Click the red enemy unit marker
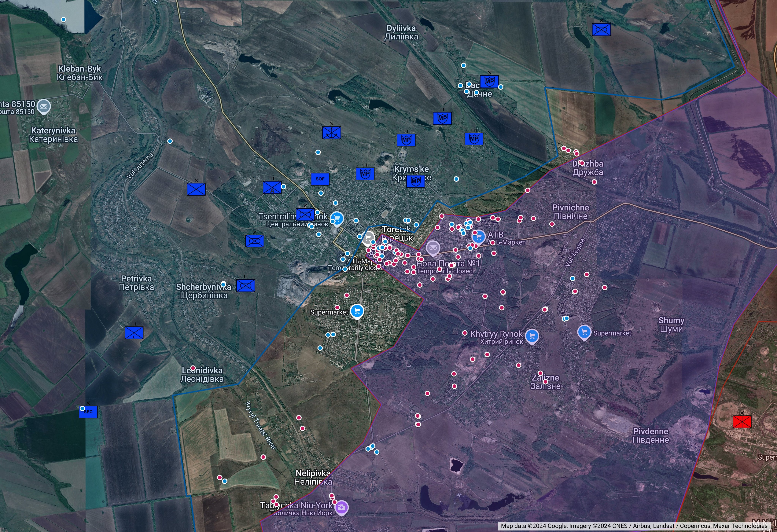 point(742,422)
